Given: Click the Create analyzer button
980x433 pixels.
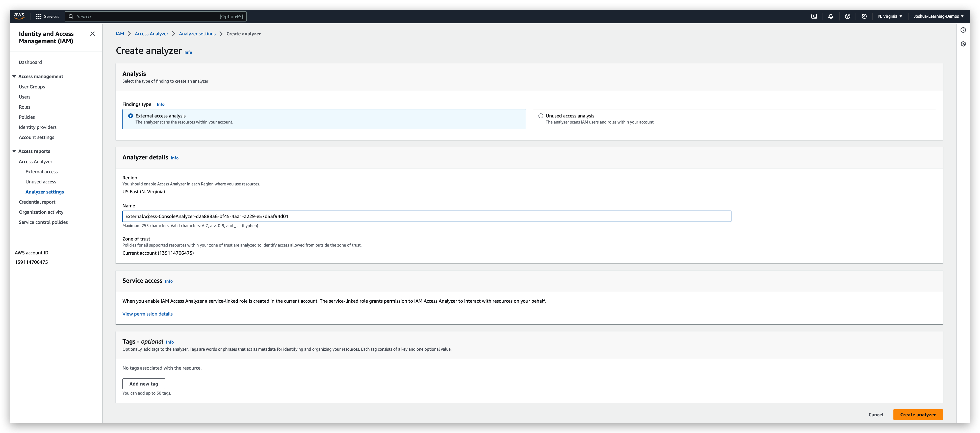Looking at the screenshot, I should pos(918,414).
